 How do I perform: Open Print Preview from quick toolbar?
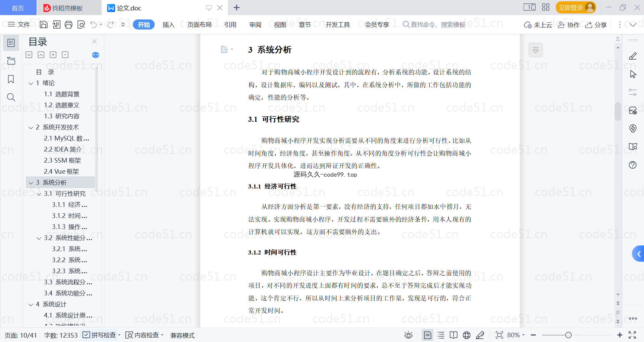click(81, 24)
